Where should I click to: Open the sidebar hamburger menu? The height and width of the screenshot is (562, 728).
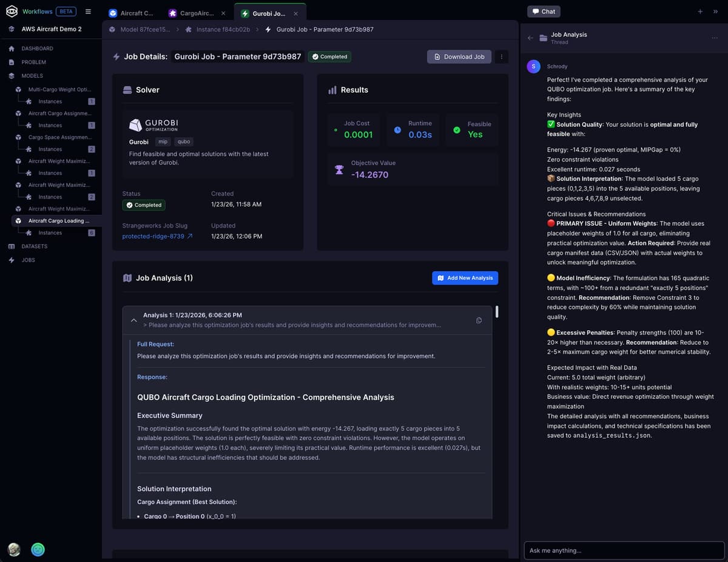pyautogui.click(x=88, y=11)
